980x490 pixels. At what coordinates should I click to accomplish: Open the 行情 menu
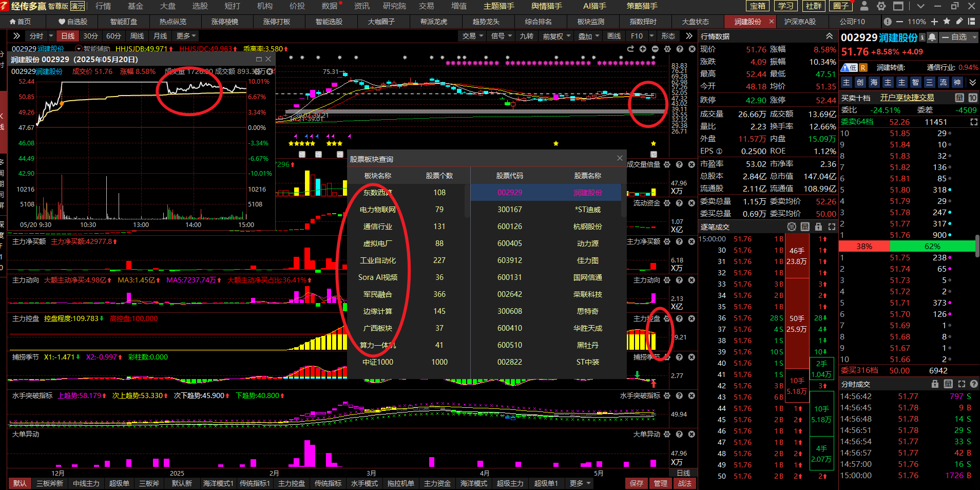click(103, 6)
